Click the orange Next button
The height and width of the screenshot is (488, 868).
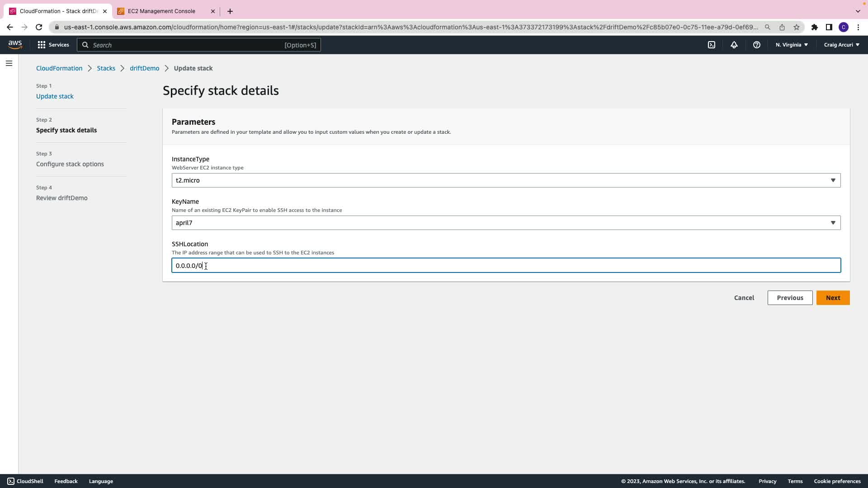[x=833, y=298]
